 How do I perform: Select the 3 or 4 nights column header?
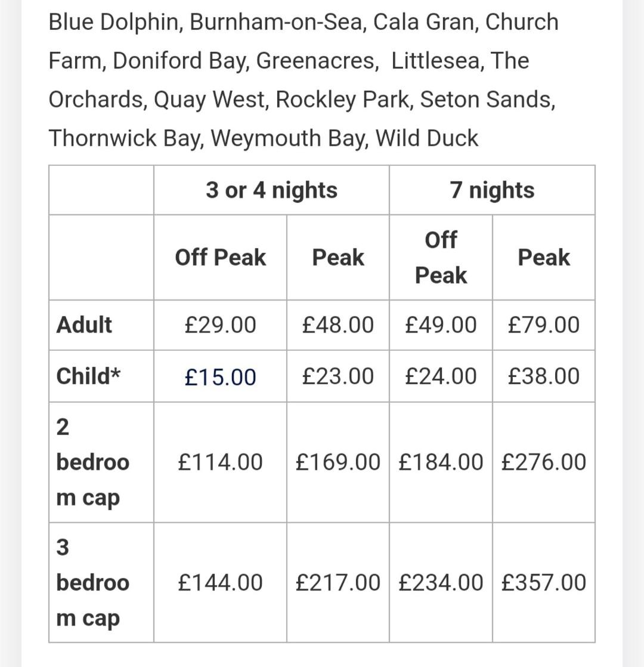point(272,190)
